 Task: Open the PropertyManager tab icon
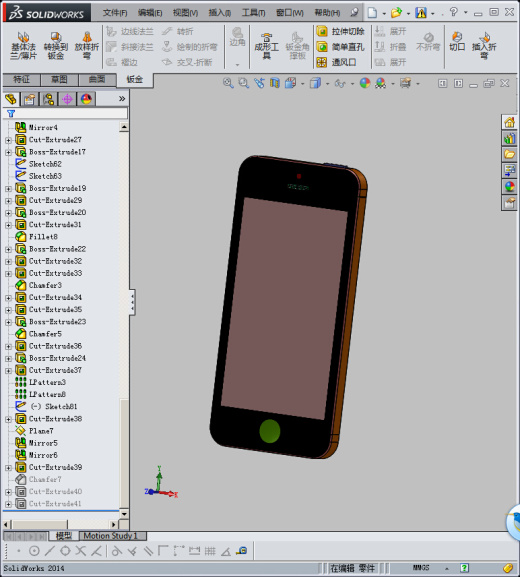(29, 99)
